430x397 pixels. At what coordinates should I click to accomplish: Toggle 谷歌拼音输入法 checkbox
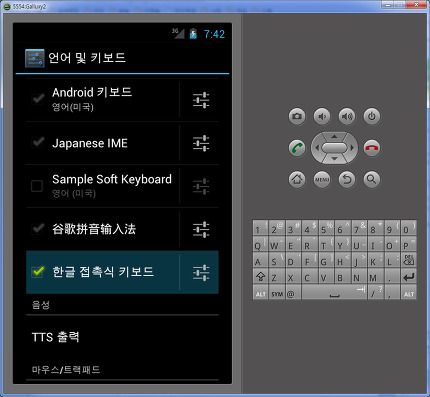38,228
